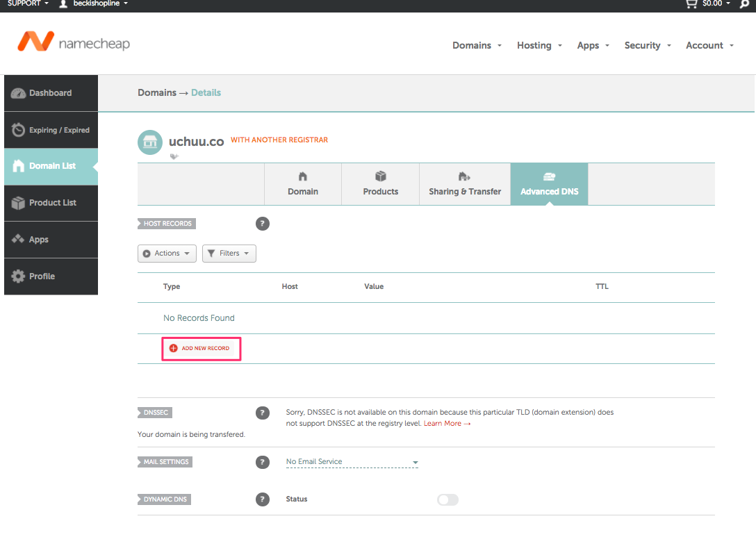Follow the Learn More link about DNSSEC

tap(447, 424)
